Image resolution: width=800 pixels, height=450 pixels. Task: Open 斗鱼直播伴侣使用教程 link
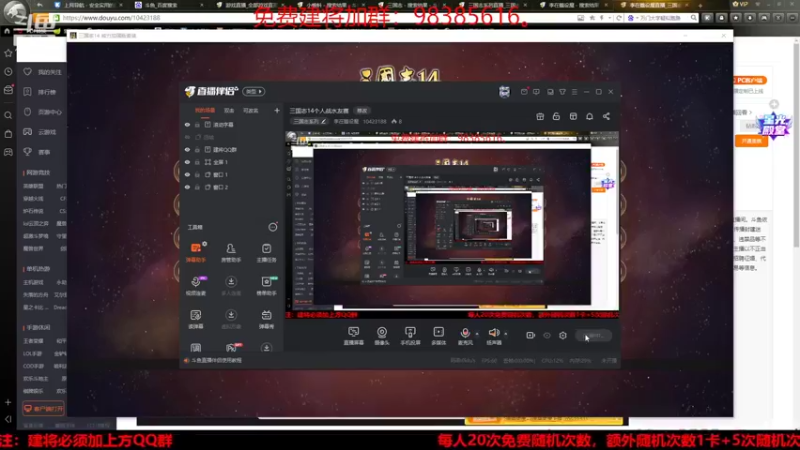[x=216, y=360]
